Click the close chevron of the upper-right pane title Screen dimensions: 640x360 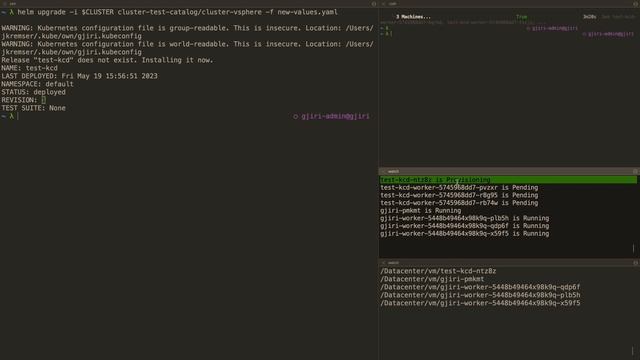[x=383, y=4]
